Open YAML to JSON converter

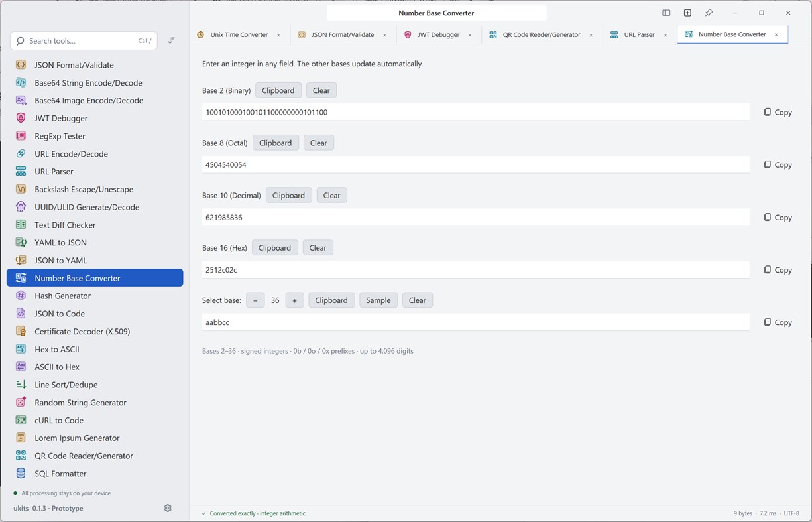pyautogui.click(x=95, y=243)
